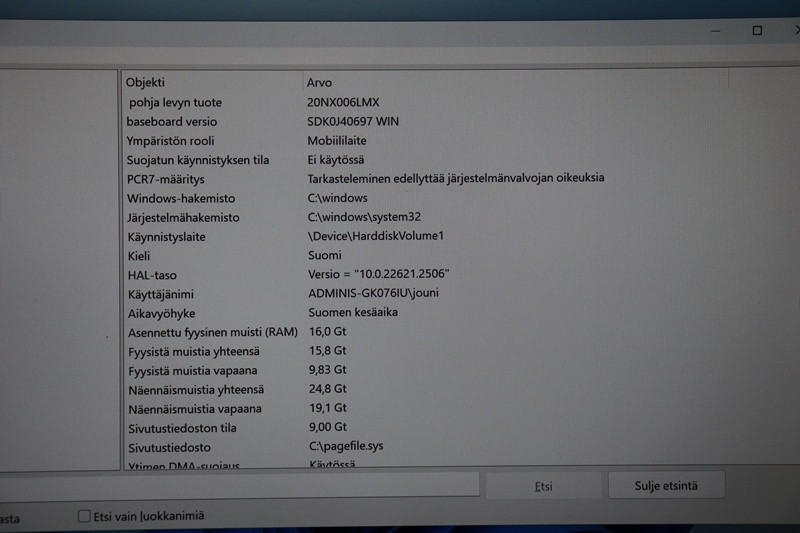Image resolution: width=800 pixels, height=533 pixels.
Task: Select the value Mobiililaite
Action: (337, 140)
